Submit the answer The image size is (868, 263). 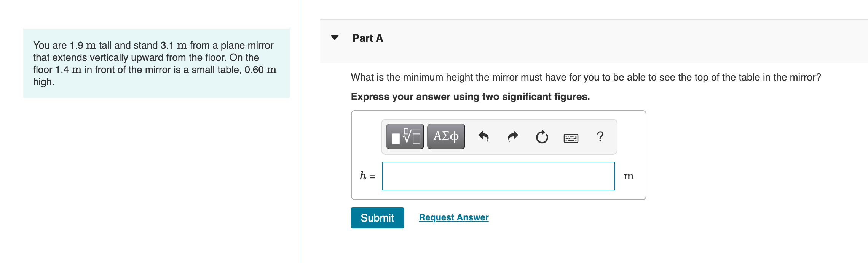(377, 218)
